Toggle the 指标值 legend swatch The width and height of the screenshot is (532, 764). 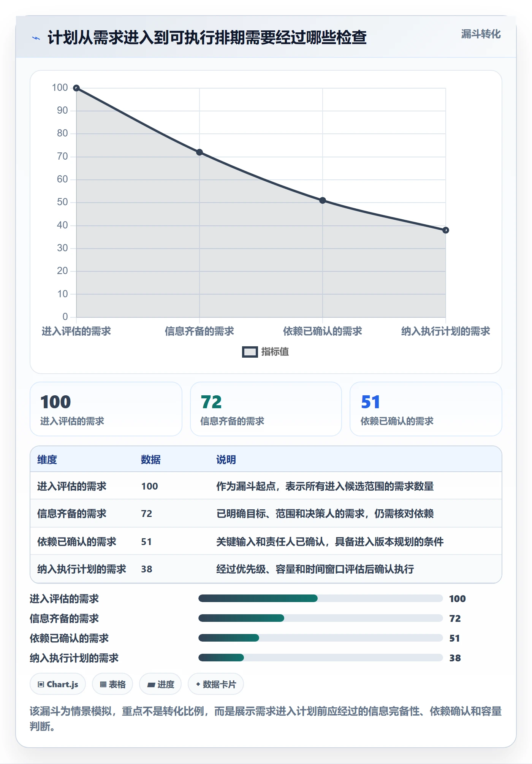tap(250, 352)
